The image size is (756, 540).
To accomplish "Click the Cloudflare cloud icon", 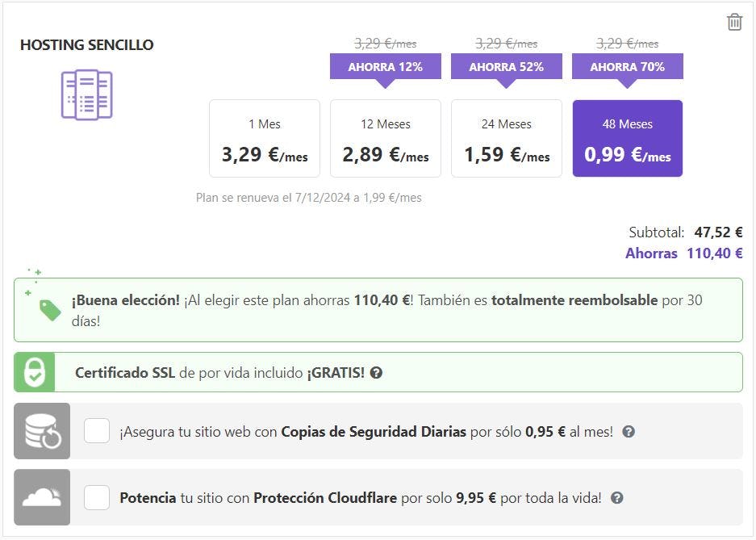I will (x=43, y=498).
